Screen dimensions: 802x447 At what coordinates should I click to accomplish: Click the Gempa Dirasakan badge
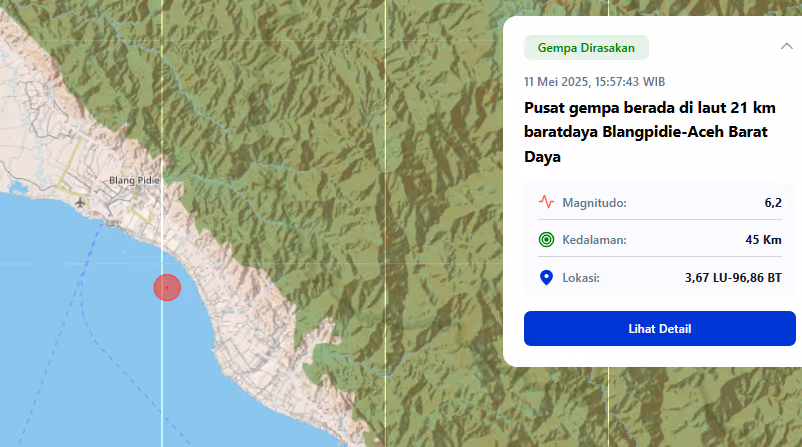pos(586,48)
